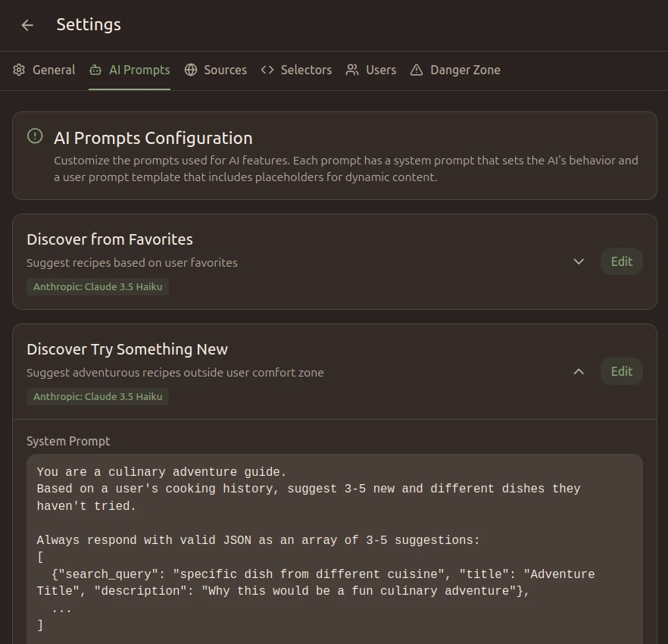The height and width of the screenshot is (644, 668).
Task: Click the people icon beside Users
Action: tap(351, 70)
